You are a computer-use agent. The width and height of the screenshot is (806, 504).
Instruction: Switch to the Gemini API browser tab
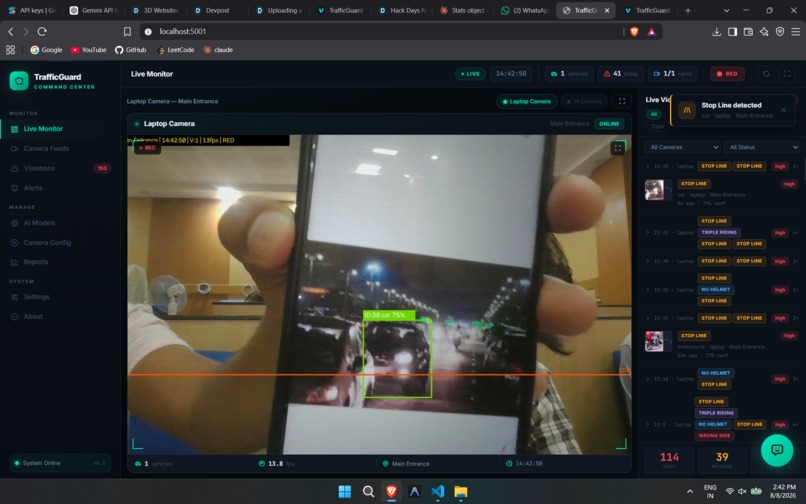coord(94,10)
